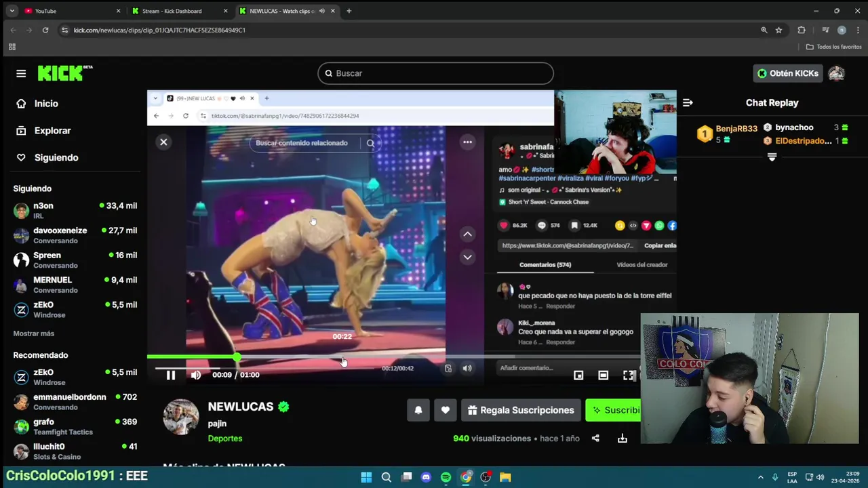This screenshot has height=488, width=868.
Task: Open the TikTok three-dots options menu
Action: tap(467, 142)
